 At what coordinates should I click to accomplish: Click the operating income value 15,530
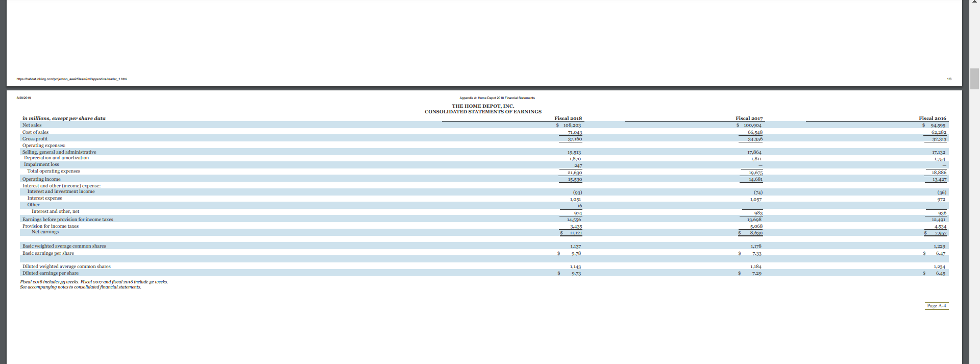point(575,180)
